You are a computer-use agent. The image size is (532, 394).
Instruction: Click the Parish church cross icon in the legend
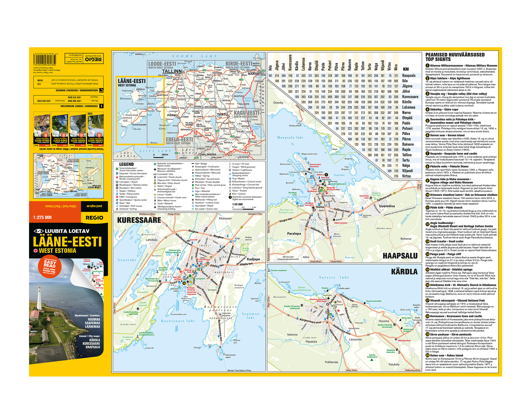tap(155, 177)
